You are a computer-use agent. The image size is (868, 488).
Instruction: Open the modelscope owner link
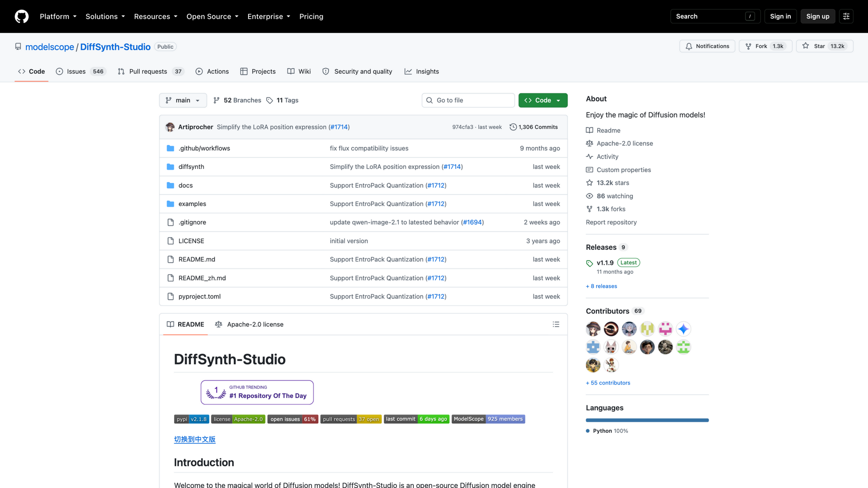tap(50, 47)
